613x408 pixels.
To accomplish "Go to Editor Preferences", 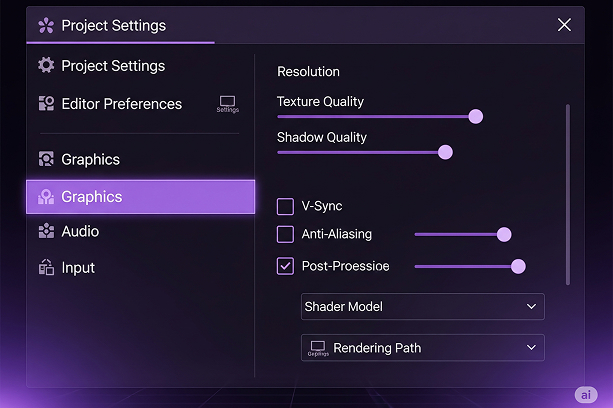I will coord(121,104).
